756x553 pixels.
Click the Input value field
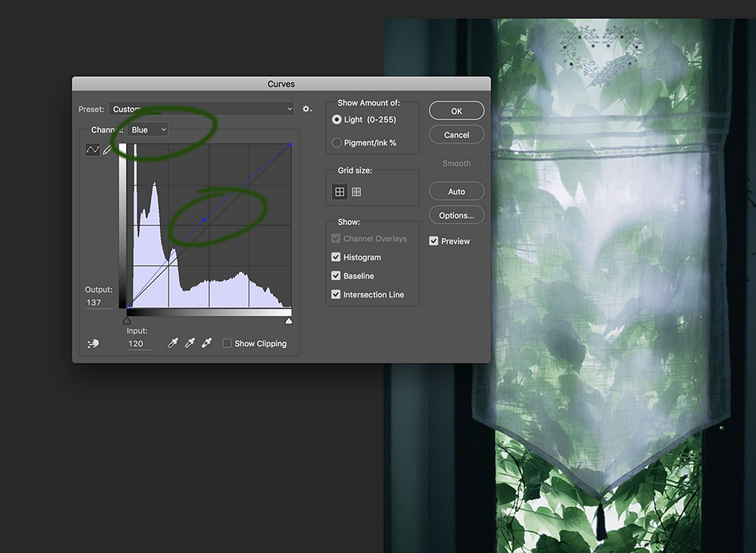140,344
